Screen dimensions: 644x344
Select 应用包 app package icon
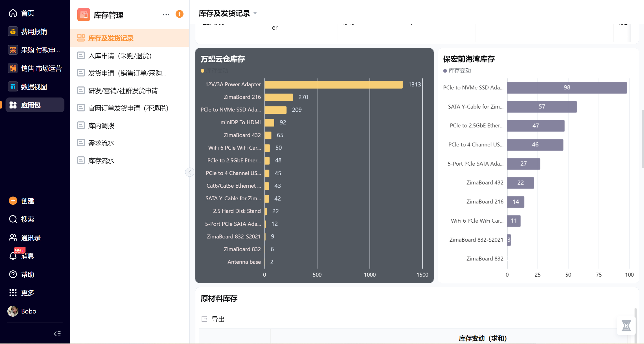[x=13, y=105]
